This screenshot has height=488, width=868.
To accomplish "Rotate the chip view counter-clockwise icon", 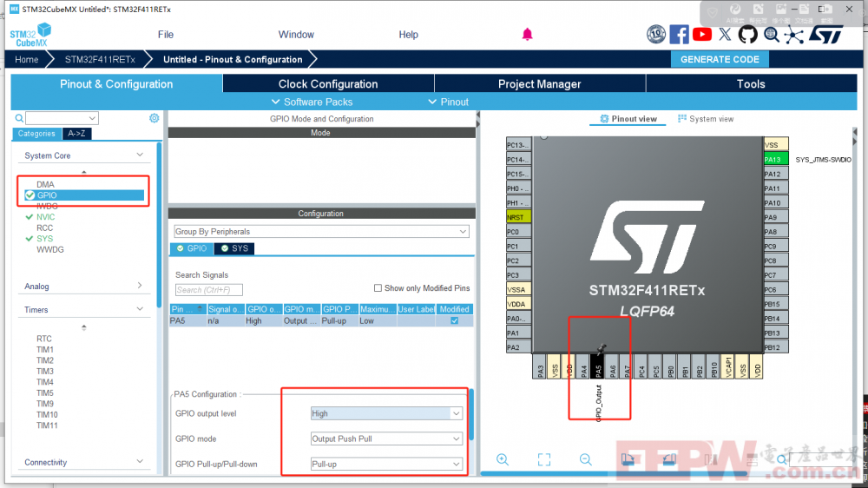I will 668,459.
